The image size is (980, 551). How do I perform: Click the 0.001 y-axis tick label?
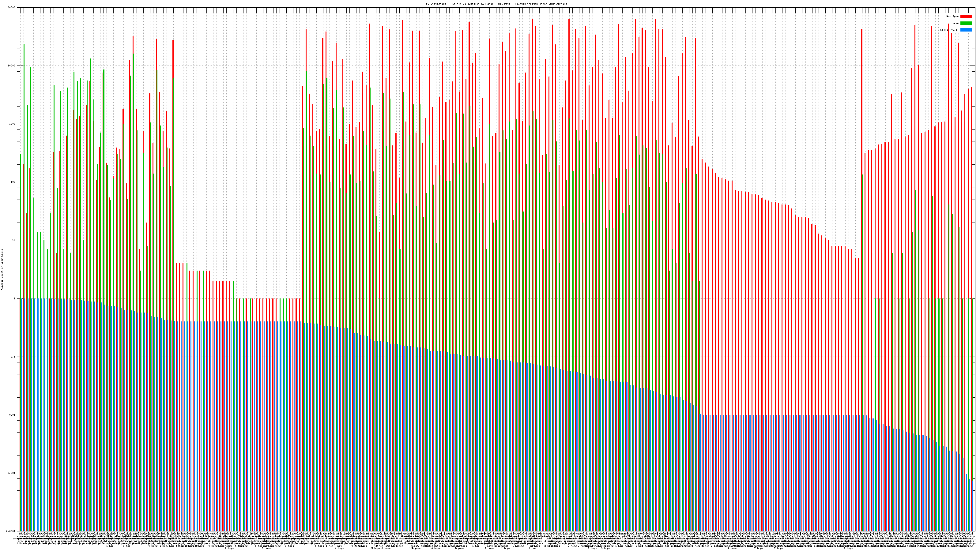coord(12,473)
